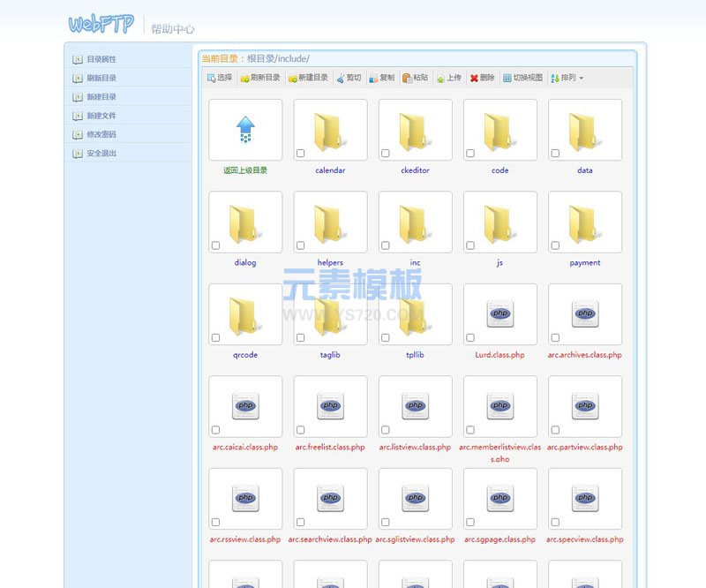
Task: Open the payment folder icon
Action: coord(585,224)
